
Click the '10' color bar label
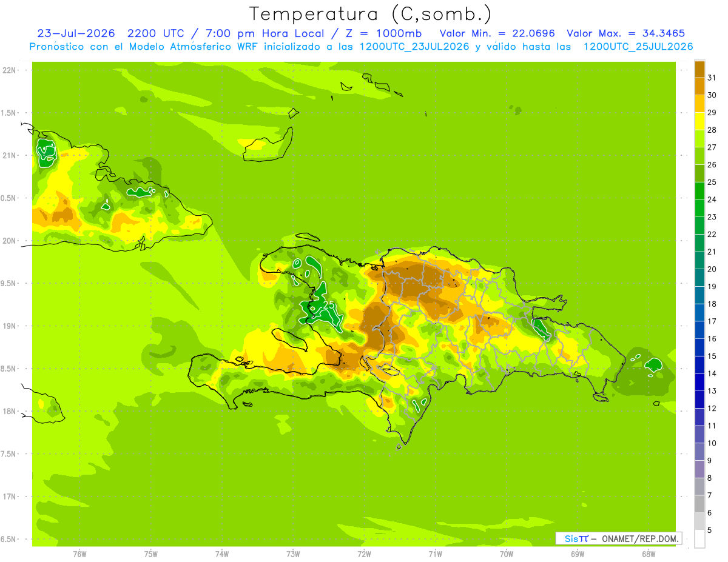click(712, 443)
